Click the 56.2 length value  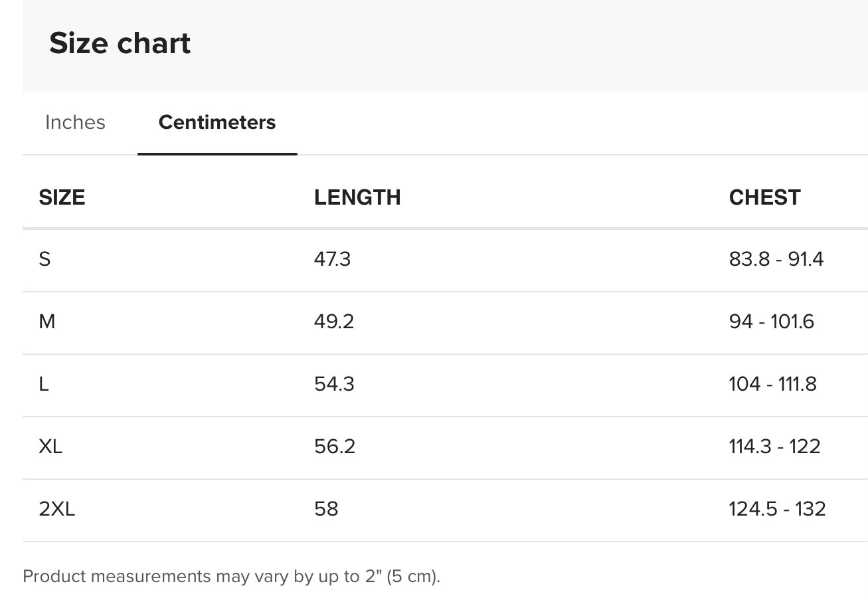click(x=335, y=446)
